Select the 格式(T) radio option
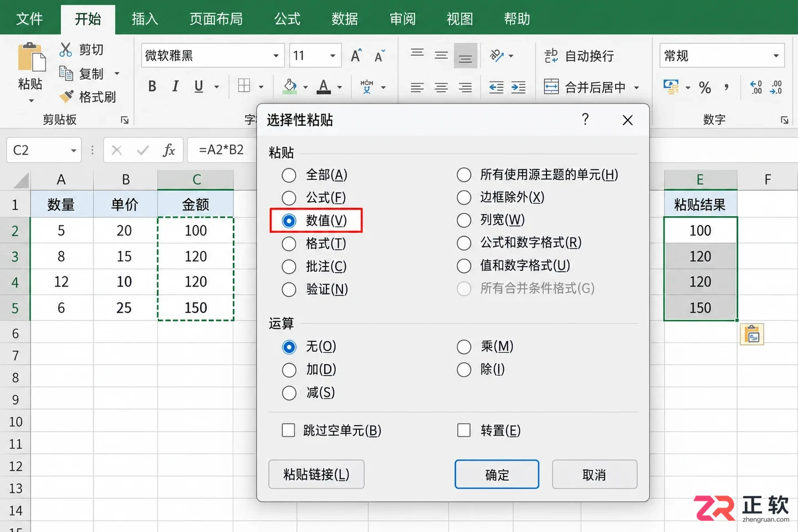The width and height of the screenshot is (798, 532). (x=289, y=244)
